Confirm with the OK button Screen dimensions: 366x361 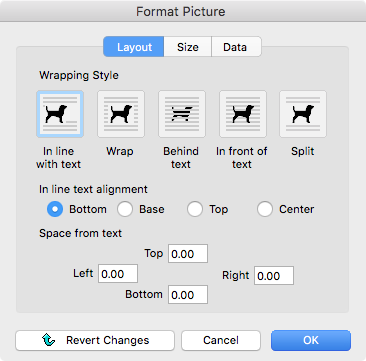click(311, 340)
